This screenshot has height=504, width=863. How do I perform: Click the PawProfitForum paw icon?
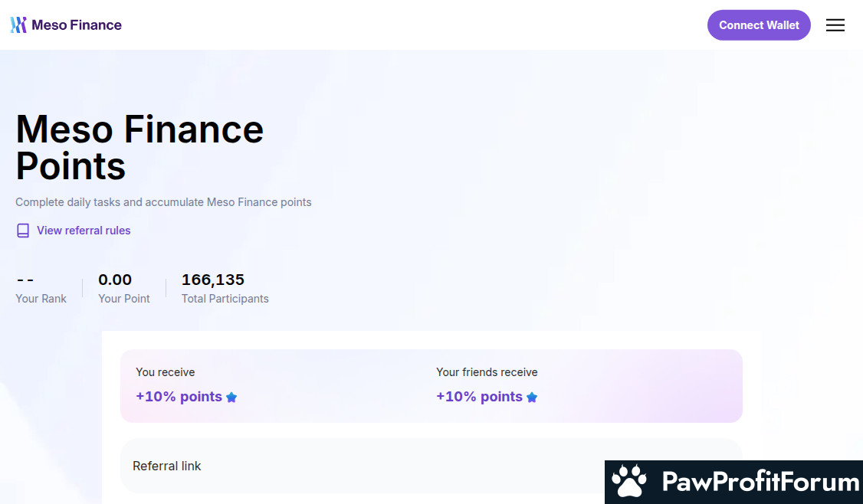tap(629, 481)
